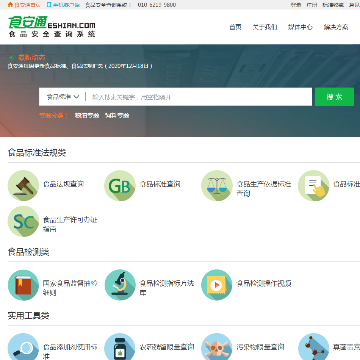Click the 食品标准查询 text link
The width and height of the screenshot is (360, 360).
pyautogui.click(x=160, y=184)
